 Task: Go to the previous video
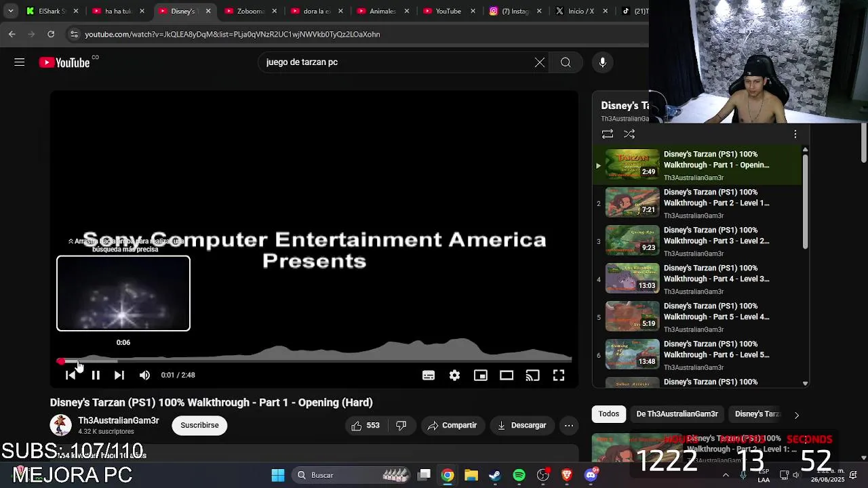coord(71,375)
